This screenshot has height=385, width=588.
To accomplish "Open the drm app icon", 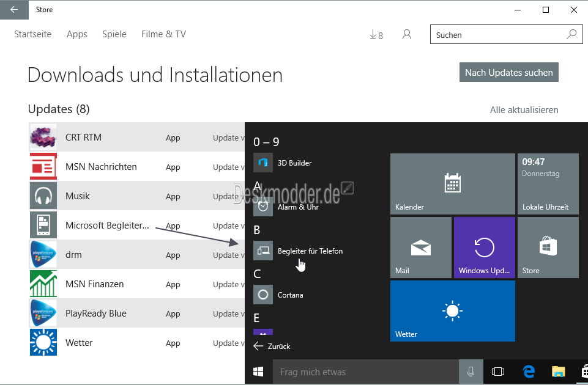I will coord(43,254).
